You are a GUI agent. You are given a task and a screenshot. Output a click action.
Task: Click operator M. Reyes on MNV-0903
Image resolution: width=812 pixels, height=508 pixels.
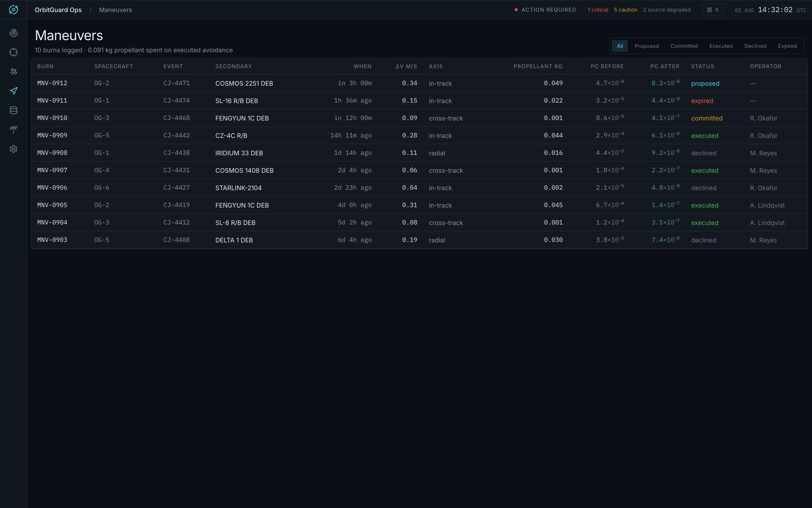point(763,240)
